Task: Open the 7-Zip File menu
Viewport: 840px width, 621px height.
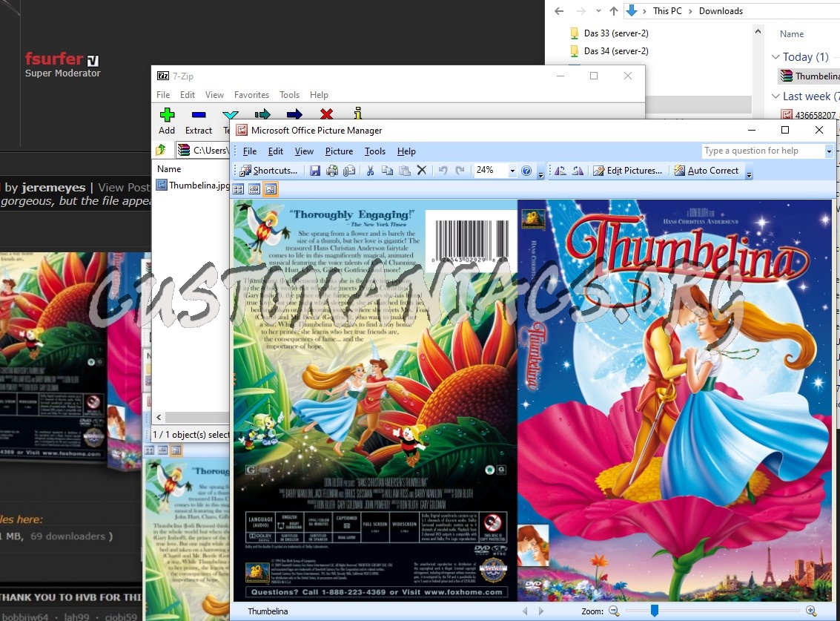Action: [163, 95]
